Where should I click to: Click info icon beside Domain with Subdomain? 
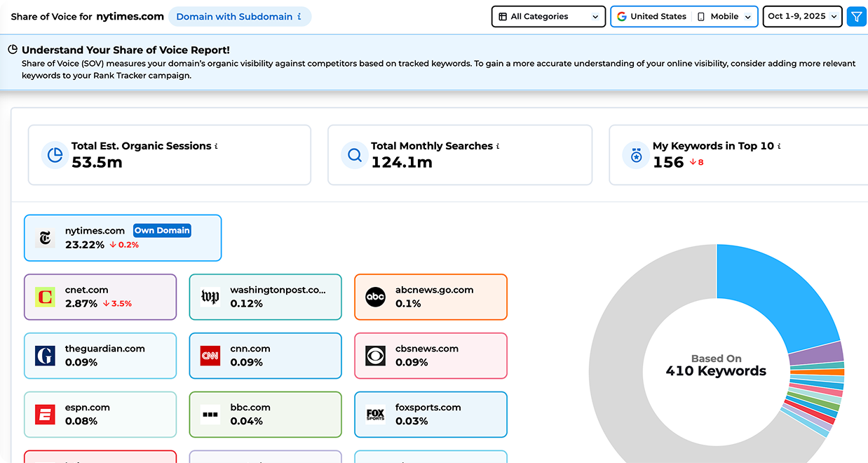pyautogui.click(x=299, y=17)
